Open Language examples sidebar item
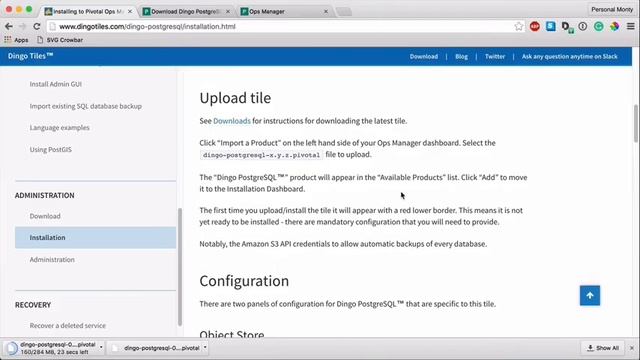This screenshot has width=640, height=360. pyautogui.click(x=60, y=128)
